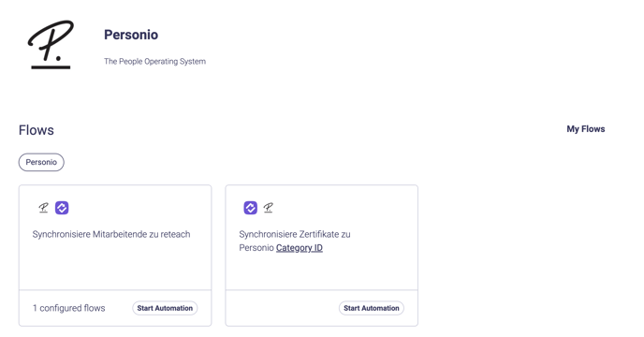Click the large Personio logo
This screenshot has width=644, height=337.
point(51,44)
